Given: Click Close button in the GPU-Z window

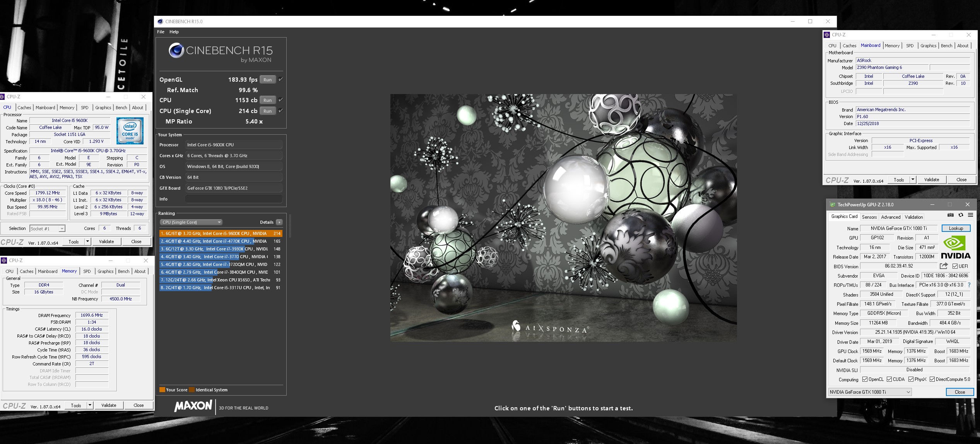Looking at the screenshot, I should (x=960, y=392).
